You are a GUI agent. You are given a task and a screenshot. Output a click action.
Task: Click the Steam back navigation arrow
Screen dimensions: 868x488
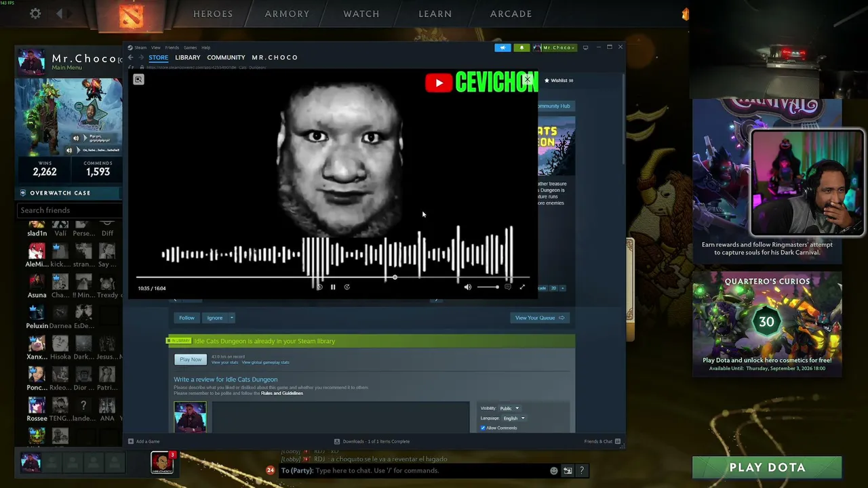point(131,58)
